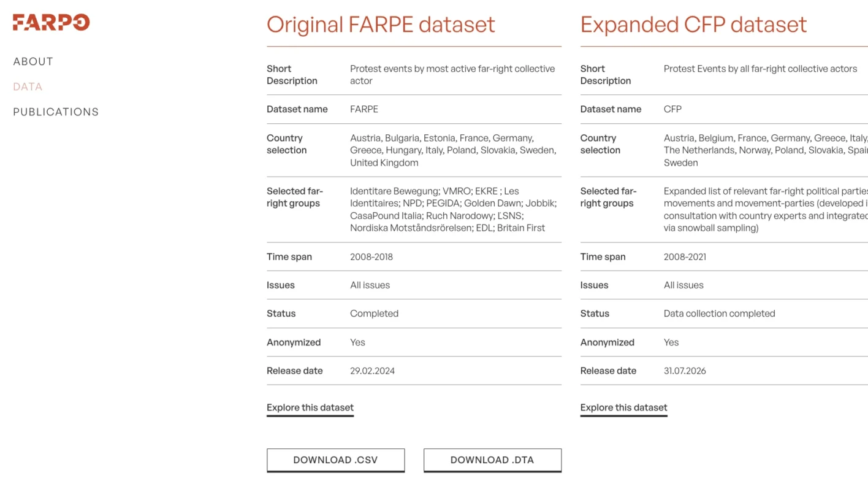Explore the Original FARPE dataset link
The height and width of the screenshot is (489, 868).
click(310, 407)
